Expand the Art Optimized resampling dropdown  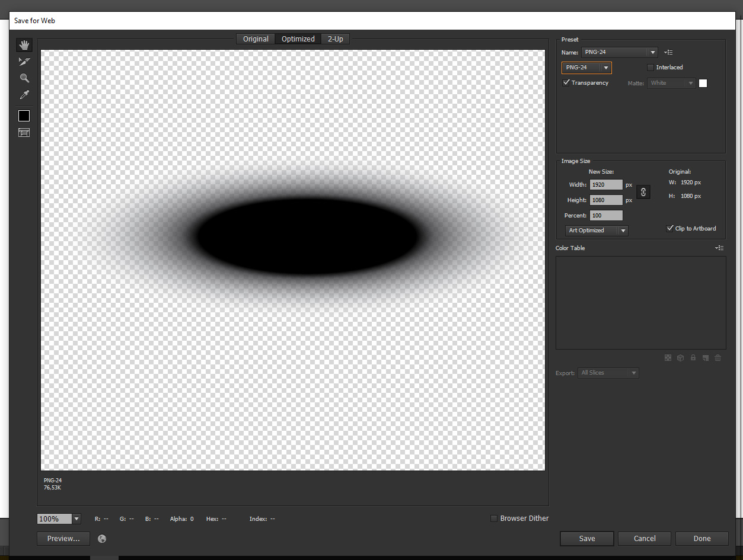tap(622, 231)
